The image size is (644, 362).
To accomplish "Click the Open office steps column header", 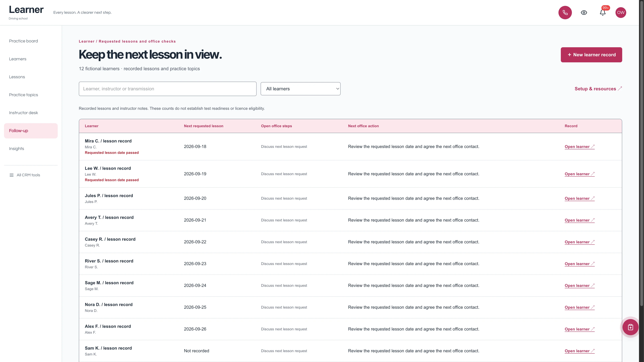I will (276, 126).
